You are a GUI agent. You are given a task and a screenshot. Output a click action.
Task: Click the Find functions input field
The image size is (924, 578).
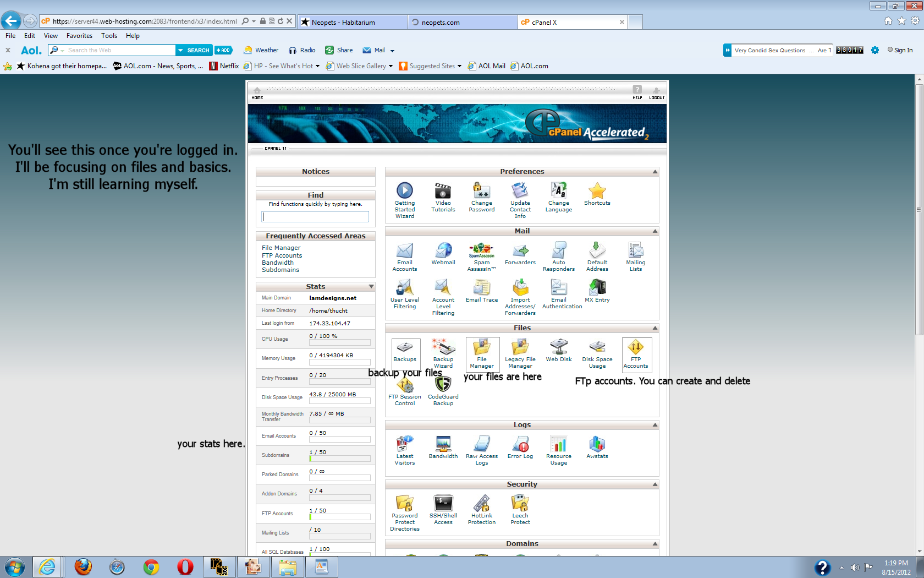[x=316, y=216]
